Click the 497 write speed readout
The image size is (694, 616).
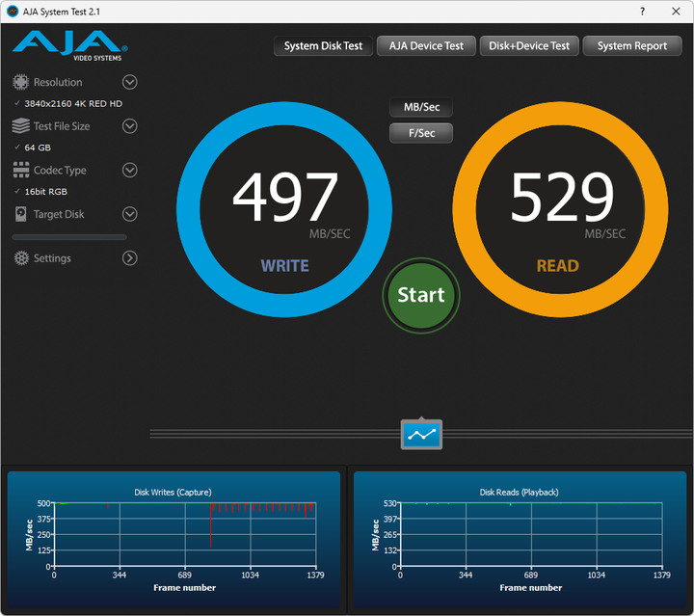tap(285, 197)
